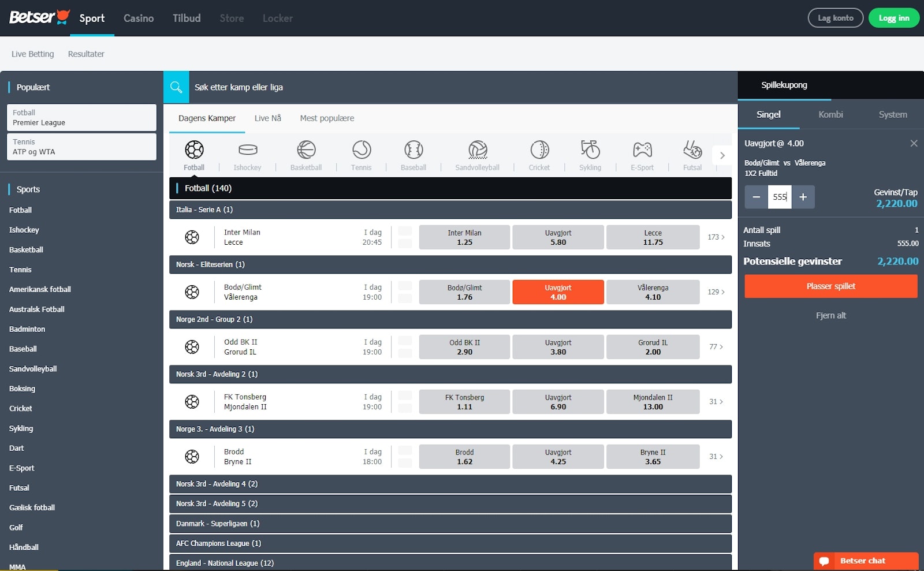Select the Ishockey sport icon
The height and width of the screenshot is (571, 924).
tap(247, 150)
